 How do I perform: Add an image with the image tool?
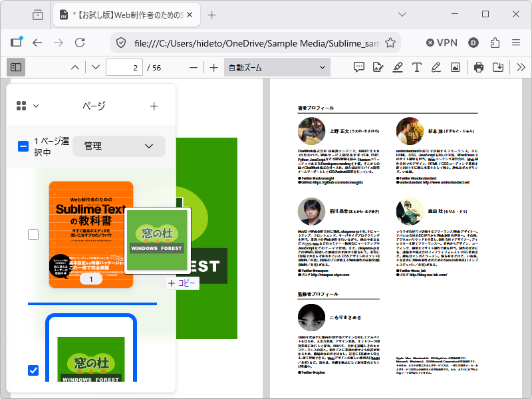point(456,67)
